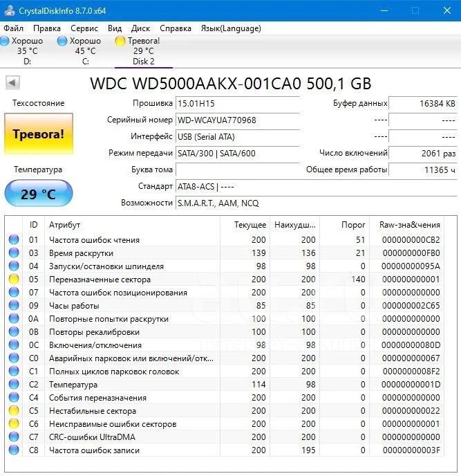Open the Вид menu
This screenshot has height=476, width=461.
click(115, 28)
